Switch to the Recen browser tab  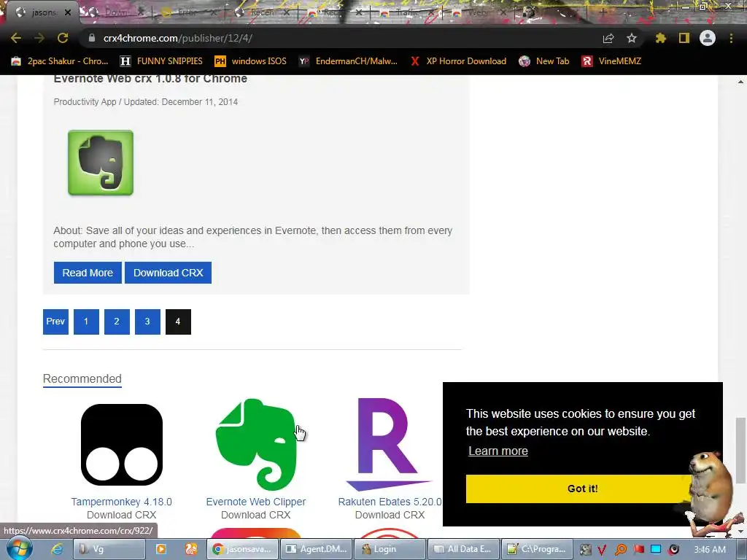pos(262,12)
